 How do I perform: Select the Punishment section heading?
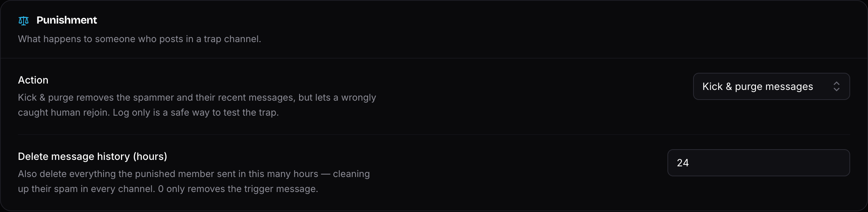point(67,20)
